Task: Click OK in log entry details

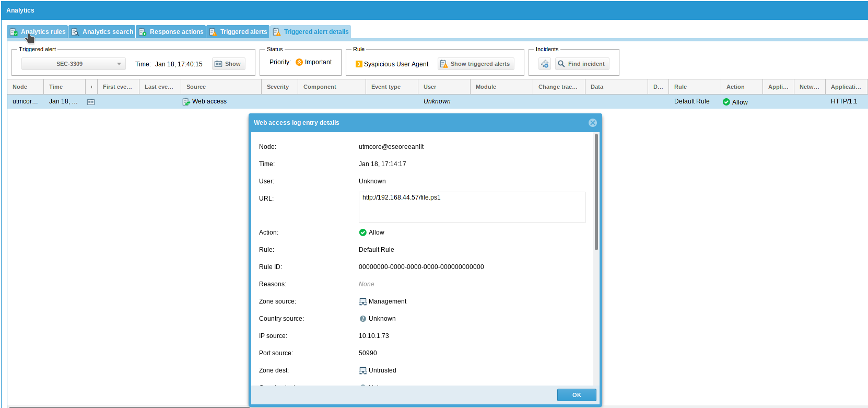Action: [x=577, y=395]
